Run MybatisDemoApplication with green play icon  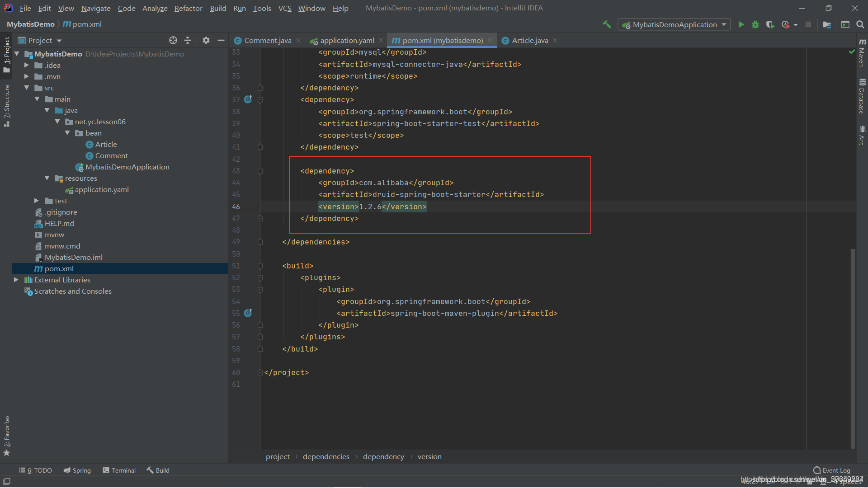(x=741, y=24)
